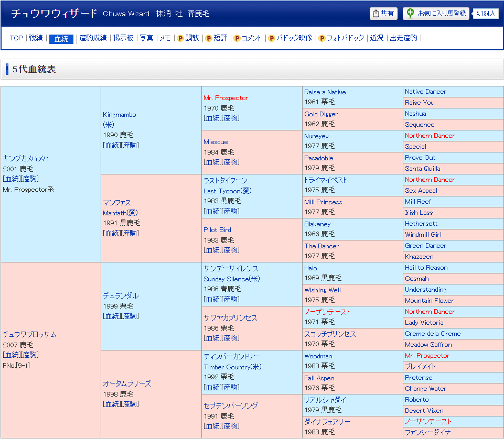Open the メモ tab
This screenshot has width=504, height=439.
click(165, 38)
